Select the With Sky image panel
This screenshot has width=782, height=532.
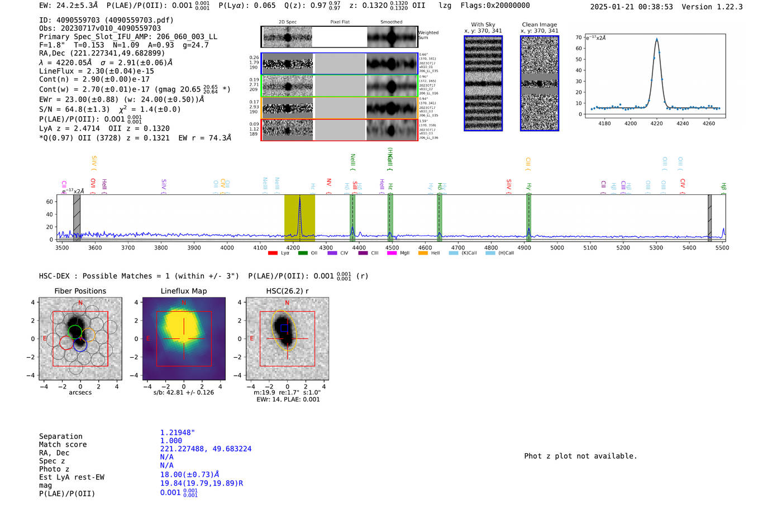coord(483,83)
